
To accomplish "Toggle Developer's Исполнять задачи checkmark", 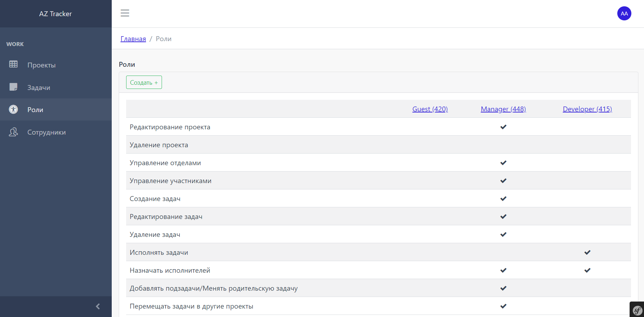I will [587, 252].
